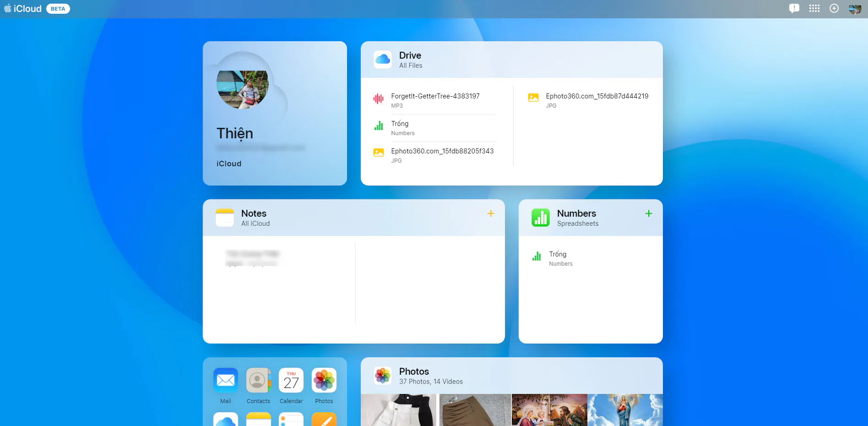Viewport: 868px width, 426px height.
Task: Open the blurred note in Notes list
Action: tap(252, 258)
